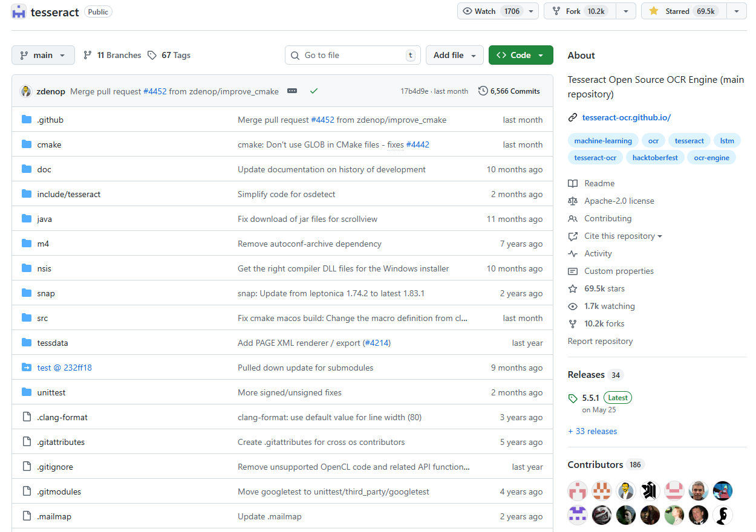Click Report repository link
756x532 pixels.
coord(600,341)
